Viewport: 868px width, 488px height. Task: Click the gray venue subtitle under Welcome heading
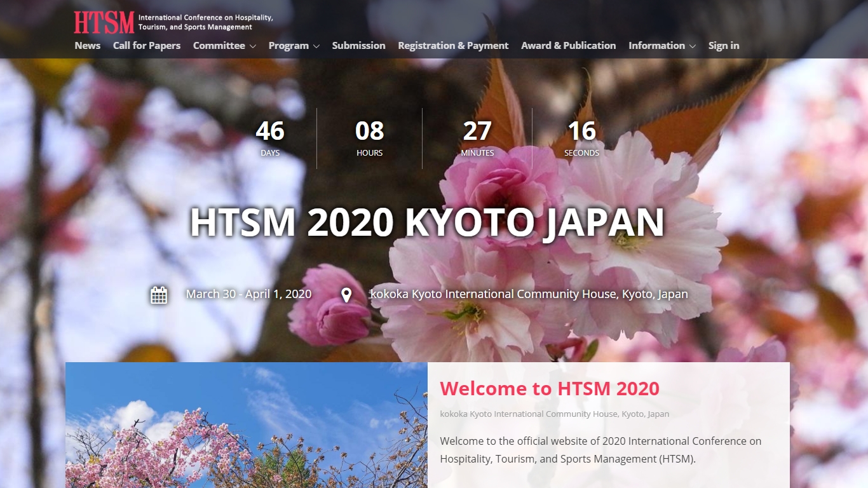click(x=555, y=414)
